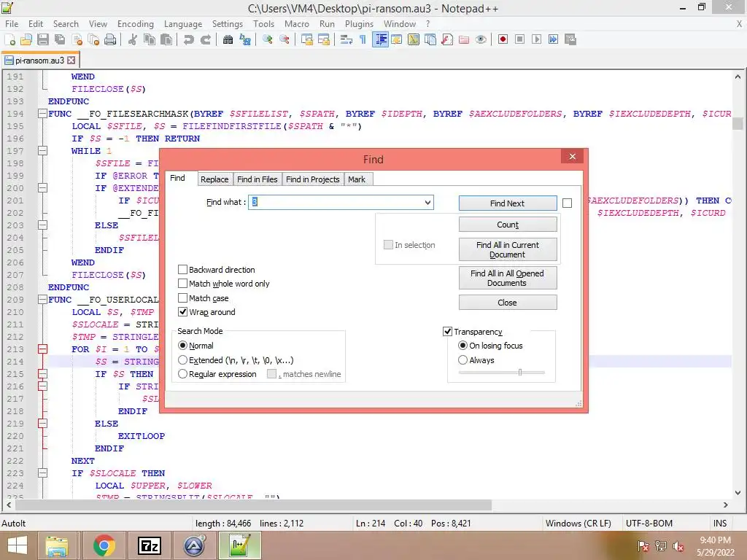Start macro recording with red dot icon
Viewport: 747px width, 560px height.
point(503,39)
